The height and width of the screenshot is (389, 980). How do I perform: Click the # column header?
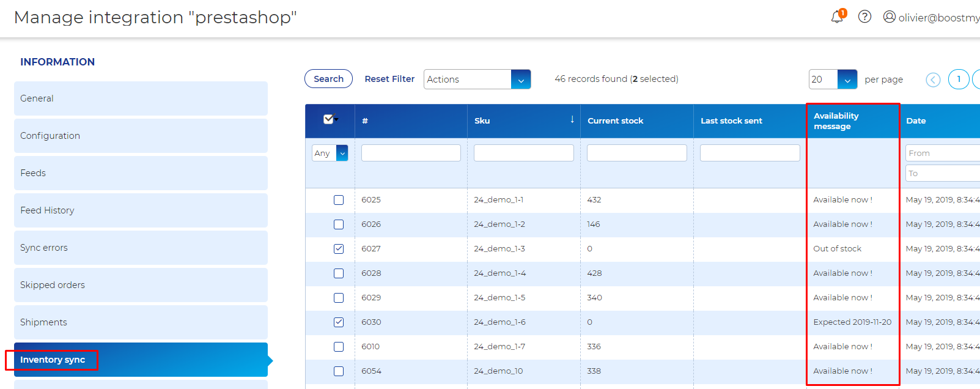click(365, 121)
